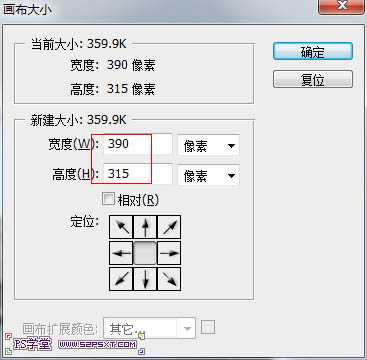The width and height of the screenshot is (367, 360).
Task: Anchor canvas to bottom-center arrow
Action: point(145,279)
